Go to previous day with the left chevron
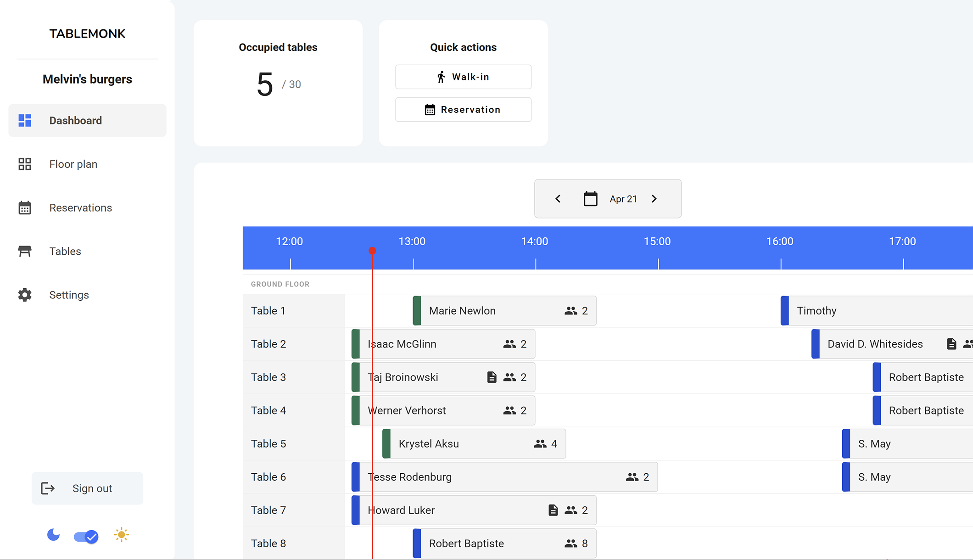 pyautogui.click(x=558, y=198)
